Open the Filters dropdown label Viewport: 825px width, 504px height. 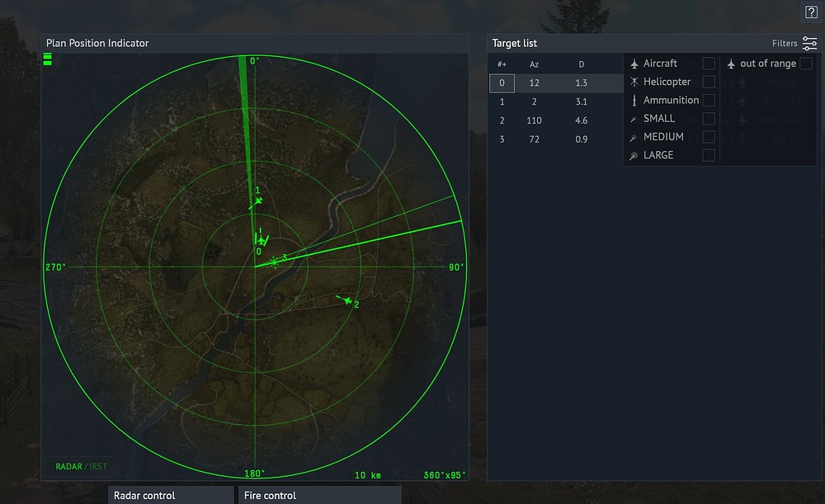(x=785, y=43)
